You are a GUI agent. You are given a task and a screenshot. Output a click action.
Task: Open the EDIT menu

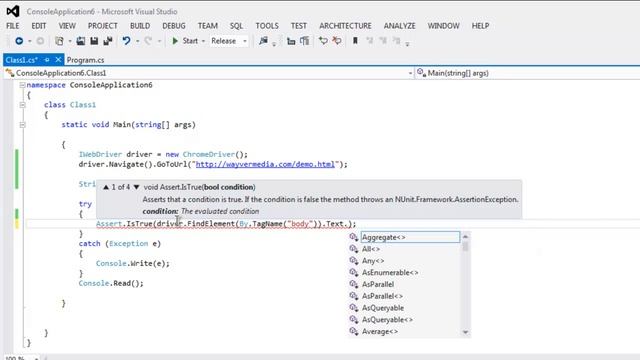pyautogui.click(x=39, y=26)
